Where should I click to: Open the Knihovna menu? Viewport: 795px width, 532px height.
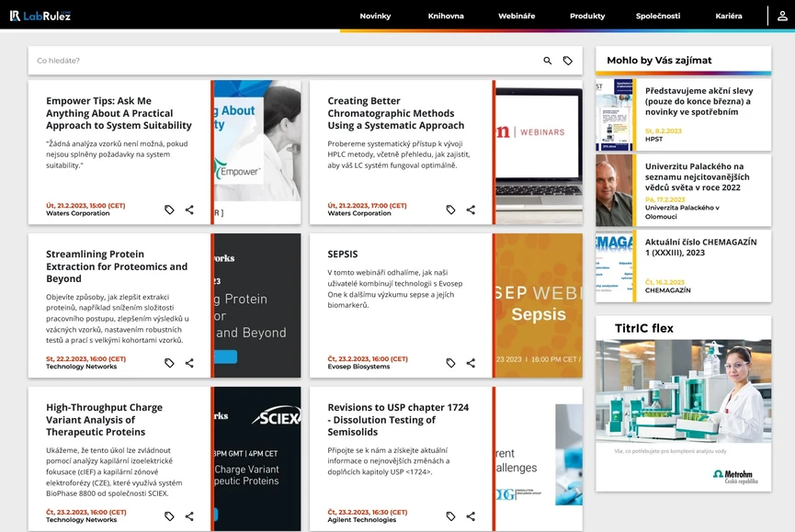click(x=446, y=16)
